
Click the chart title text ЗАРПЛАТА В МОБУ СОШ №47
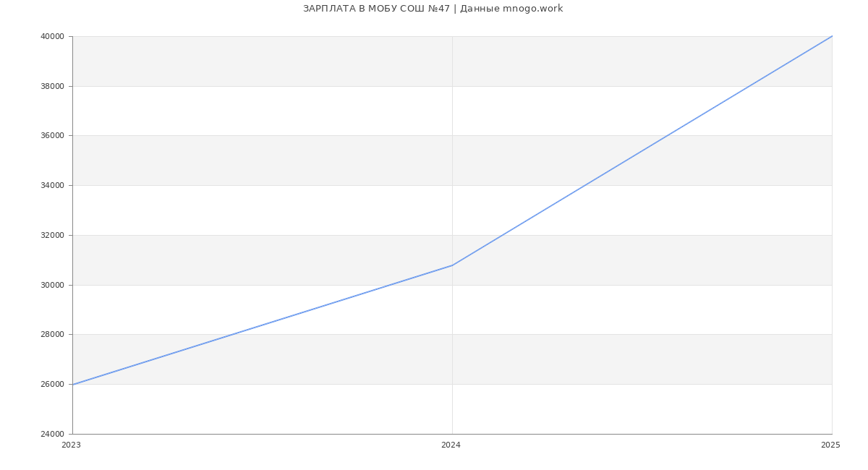pyautogui.click(x=376, y=9)
